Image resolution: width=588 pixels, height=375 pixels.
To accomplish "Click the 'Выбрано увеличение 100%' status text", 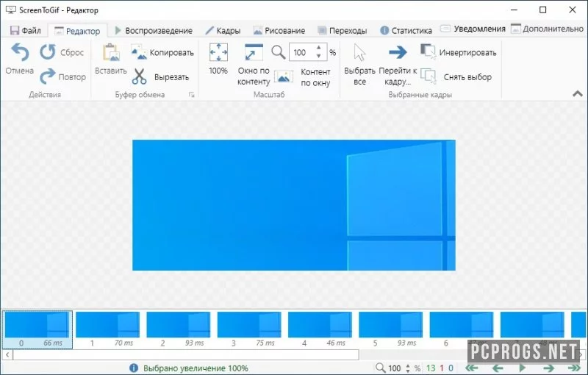I will coord(196,368).
